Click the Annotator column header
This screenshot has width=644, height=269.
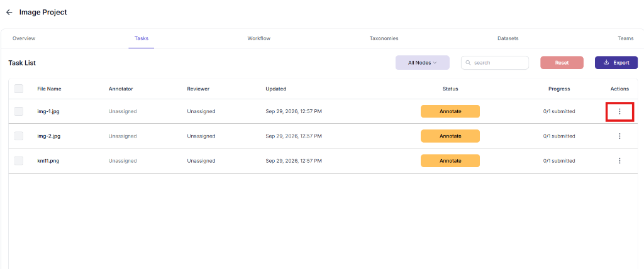[x=121, y=89]
